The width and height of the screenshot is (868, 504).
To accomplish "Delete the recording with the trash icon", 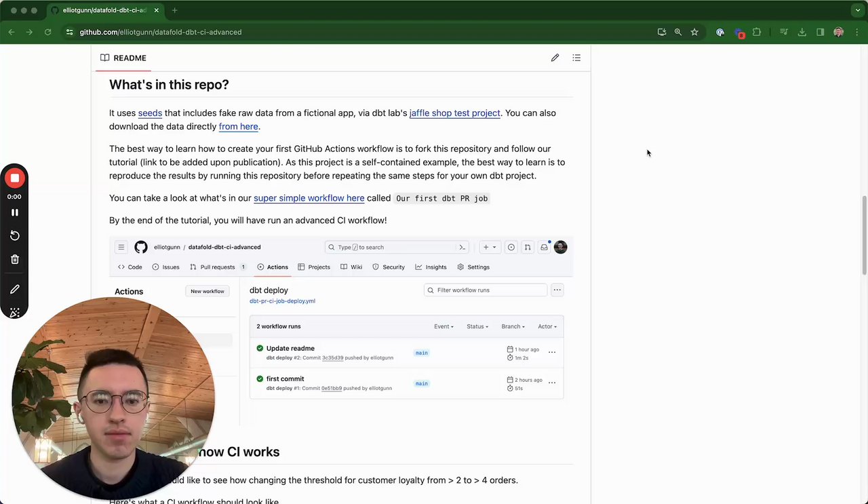I will tap(14, 259).
